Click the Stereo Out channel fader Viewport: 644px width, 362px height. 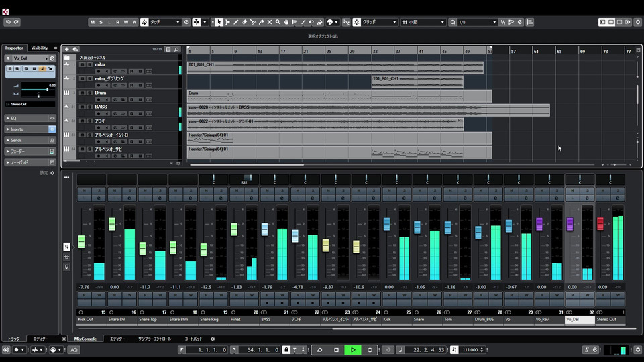point(600,224)
